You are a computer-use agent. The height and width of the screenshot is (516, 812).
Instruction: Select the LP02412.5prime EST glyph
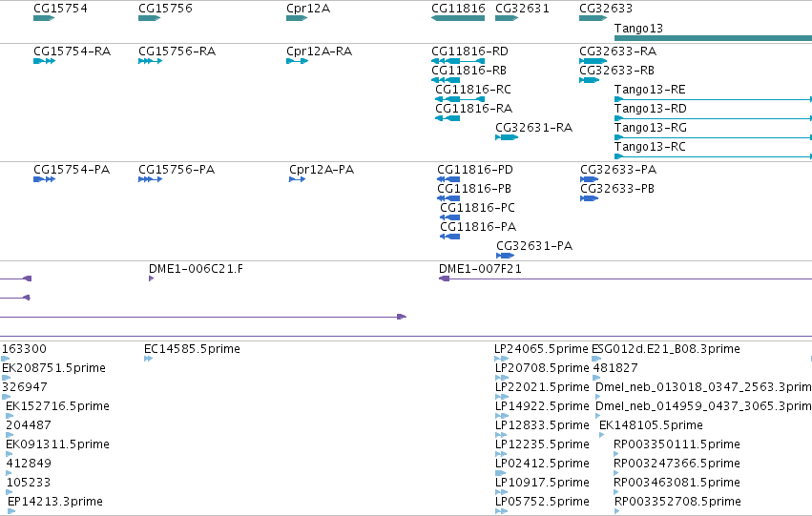(x=501, y=474)
